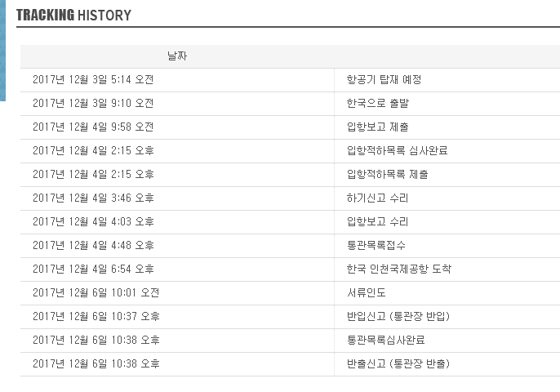560x392 pixels.
Task: Click the 날짜 column header
Action: tap(177, 56)
